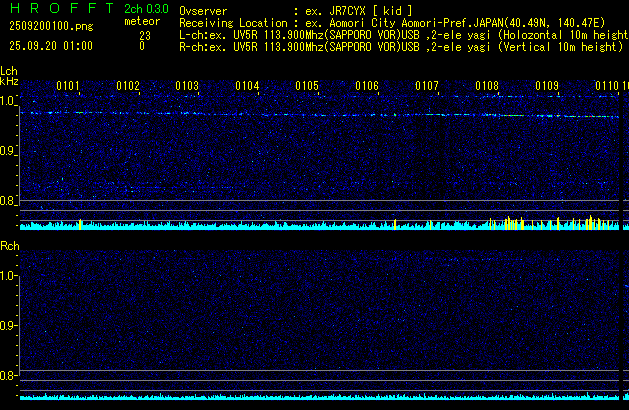Click the 2ch 0.30 version label
The height and width of the screenshot is (410, 629).
(146, 8)
